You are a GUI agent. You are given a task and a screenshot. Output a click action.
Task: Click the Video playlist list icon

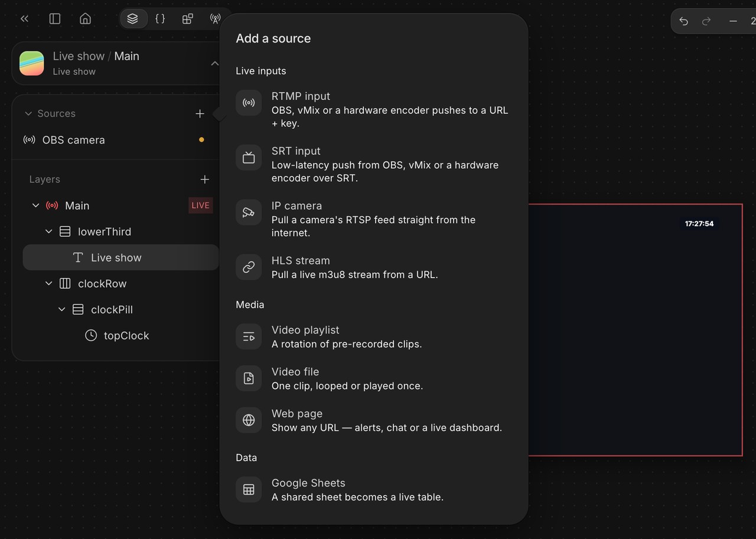249,337
